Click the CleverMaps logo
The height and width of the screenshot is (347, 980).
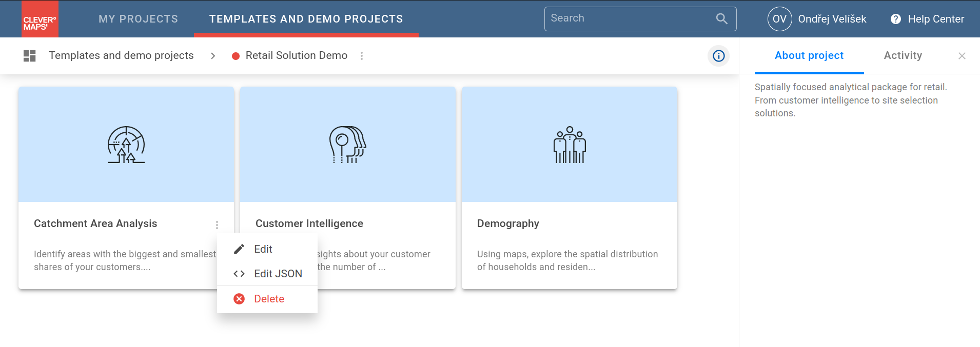point(40,19)
